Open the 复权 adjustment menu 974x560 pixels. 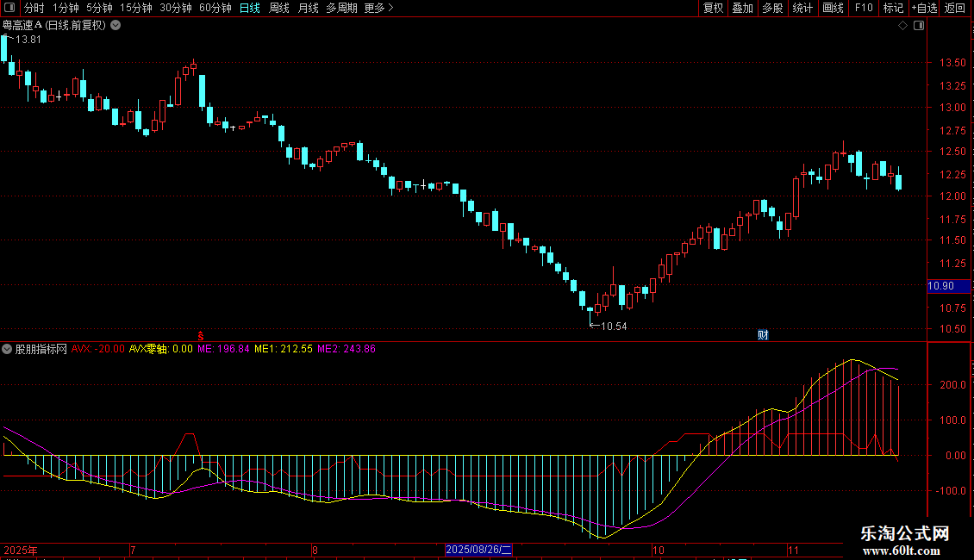click(713, 8)
